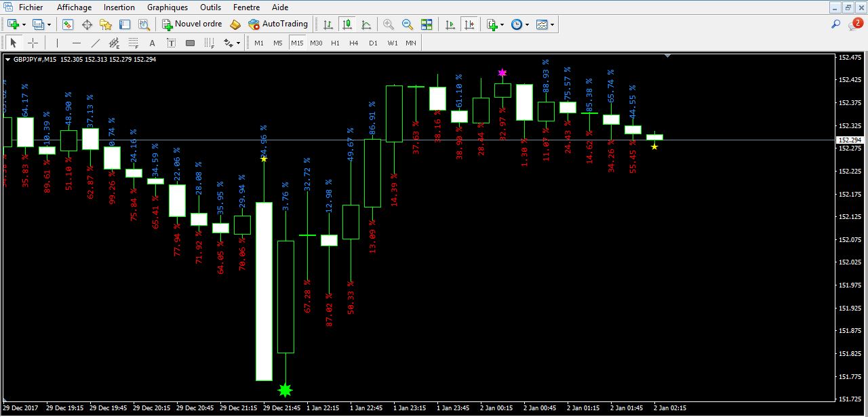
Task: Toggle chart shift icon
Action: click(x=469, y=24)
